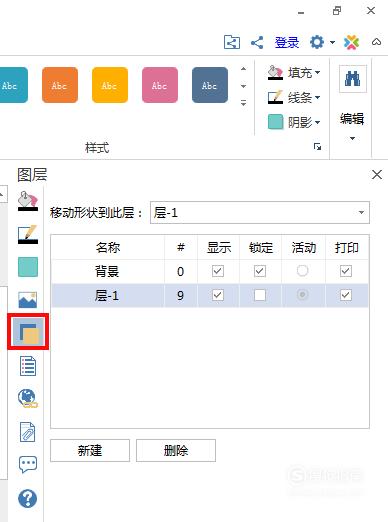The height and width of the screenshot is (522, 388).
Task: Collapse the ribbon with the caret icon
Action: pos(377,42)
